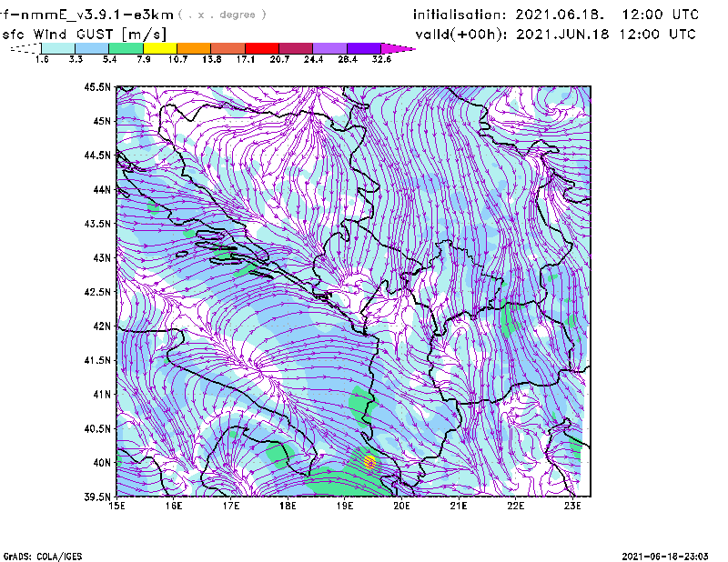Click the legend value '13.8'
The image size is (728, 562).
tap(212, 59)
